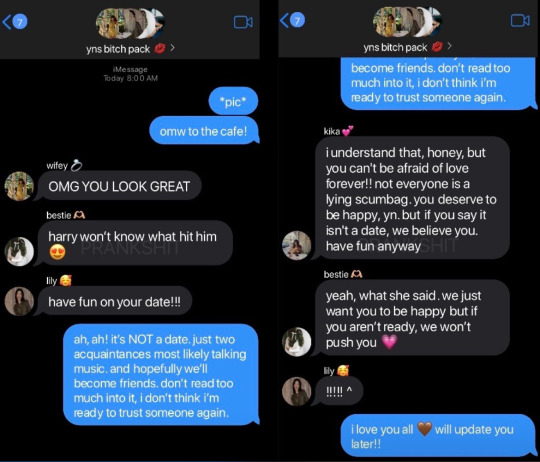Expand group details chevron in the right header

coord(449,46)
